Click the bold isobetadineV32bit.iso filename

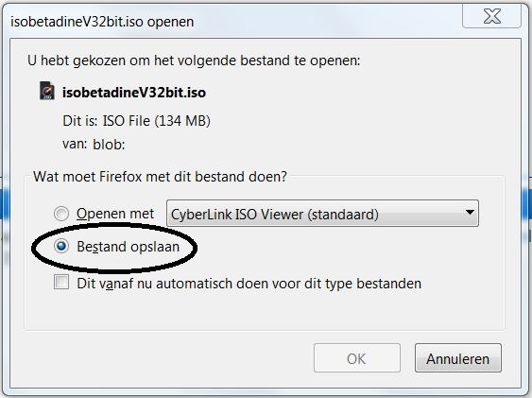[x=134, y=93]
